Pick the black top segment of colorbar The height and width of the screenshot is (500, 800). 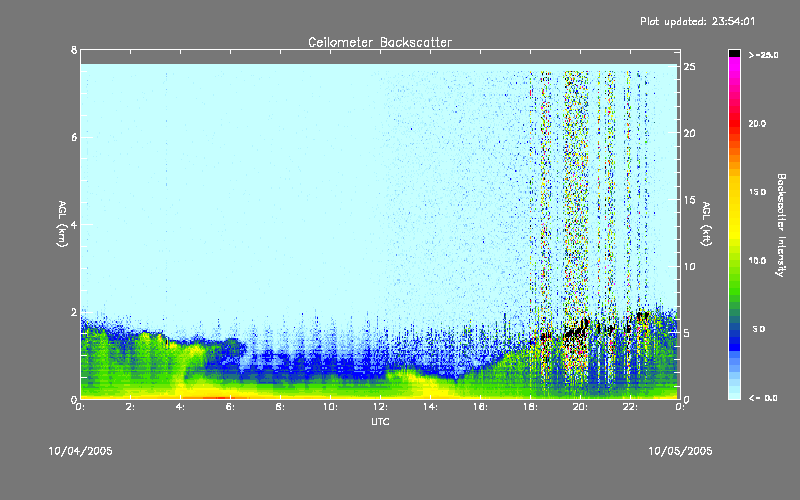coord(734,53)
